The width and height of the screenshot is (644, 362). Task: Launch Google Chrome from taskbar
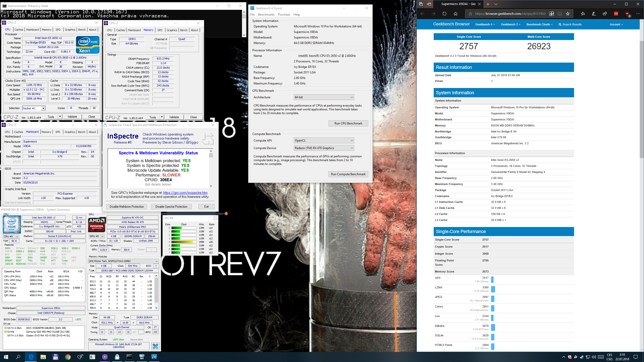68,357
